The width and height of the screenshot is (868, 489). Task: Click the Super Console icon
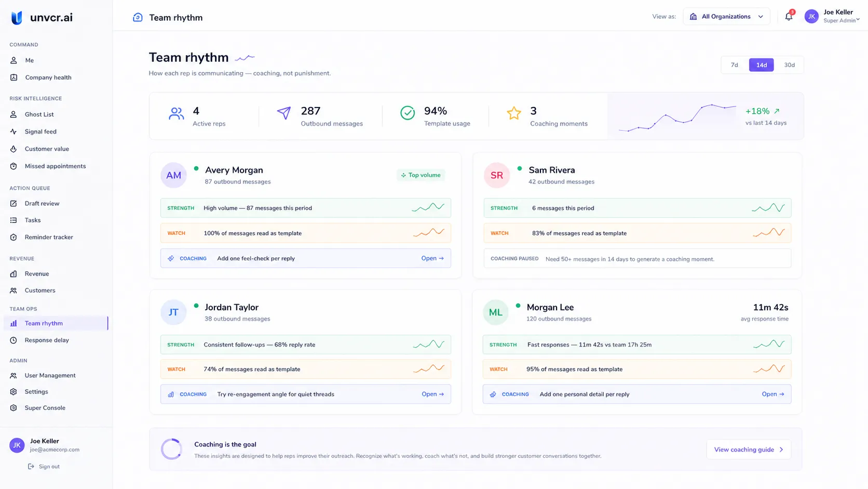coord(13,408)
